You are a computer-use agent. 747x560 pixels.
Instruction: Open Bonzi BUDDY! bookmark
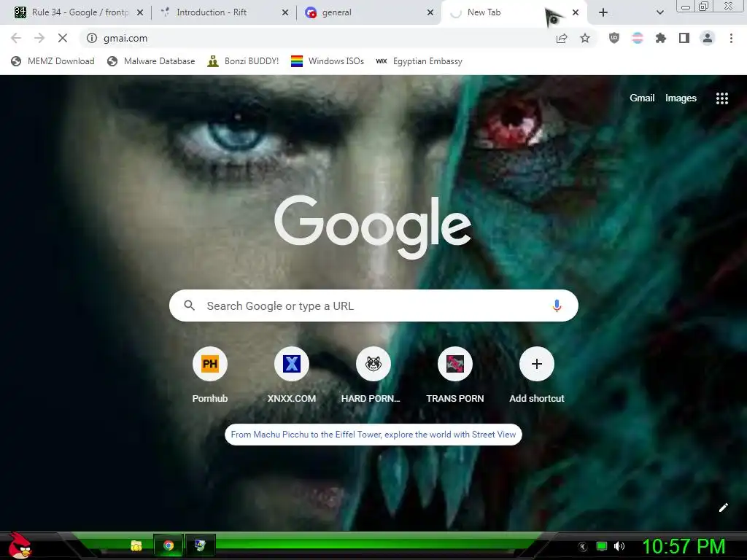click(x=243, y=61)
